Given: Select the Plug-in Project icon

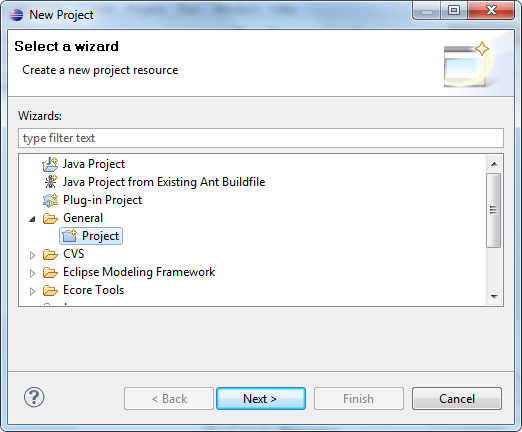Looking at the screenshot, I should coord(50,200).
